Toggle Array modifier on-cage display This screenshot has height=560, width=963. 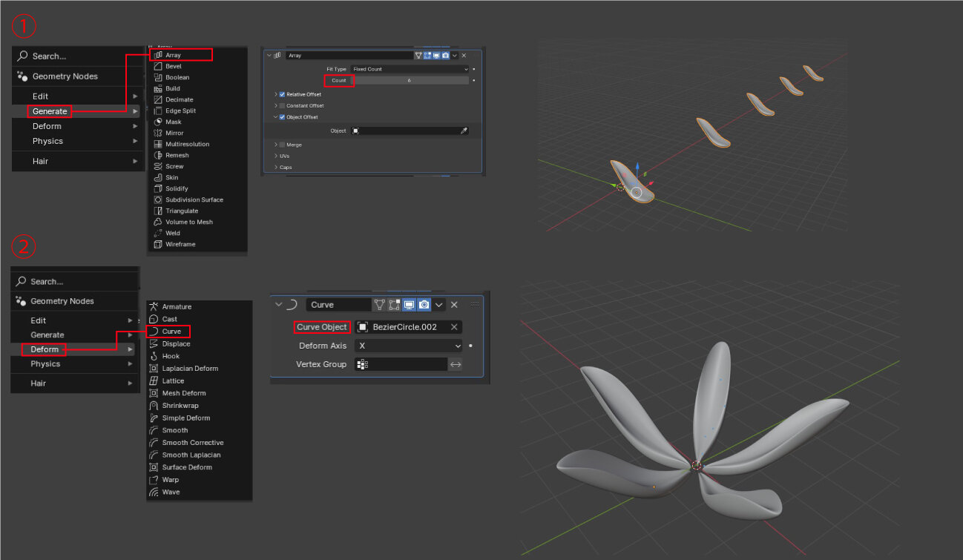(418, 56)
